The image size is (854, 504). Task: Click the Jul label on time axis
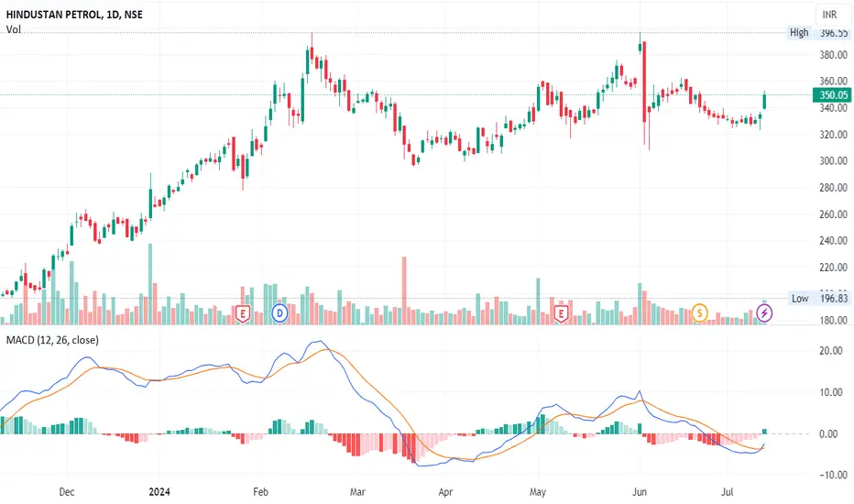click(728, 492)
